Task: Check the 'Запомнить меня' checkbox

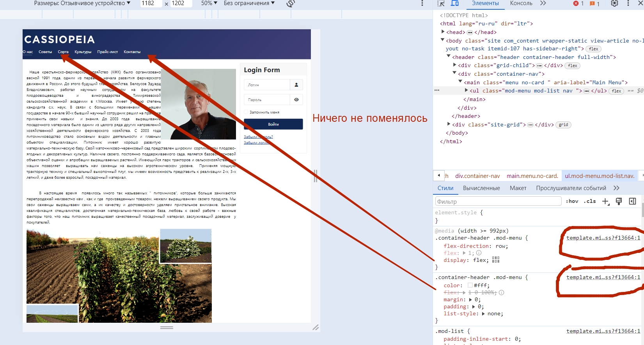Action: [x=246, y=112]
